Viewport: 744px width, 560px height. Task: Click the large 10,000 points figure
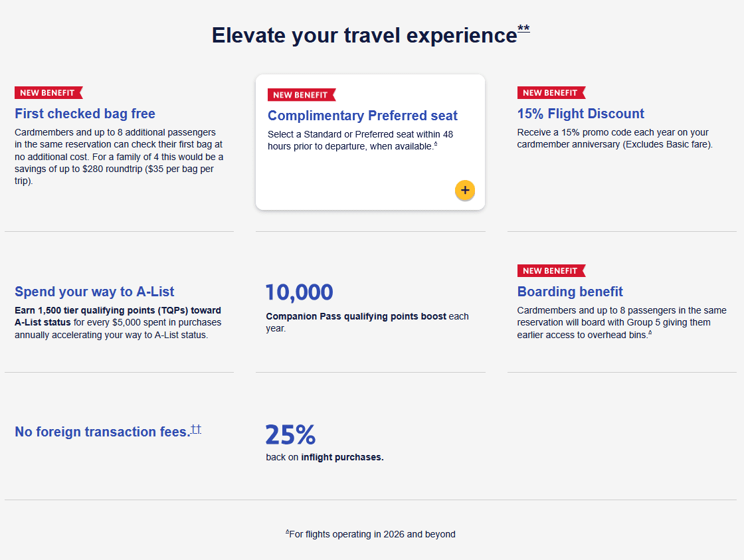tap(300, 292)
